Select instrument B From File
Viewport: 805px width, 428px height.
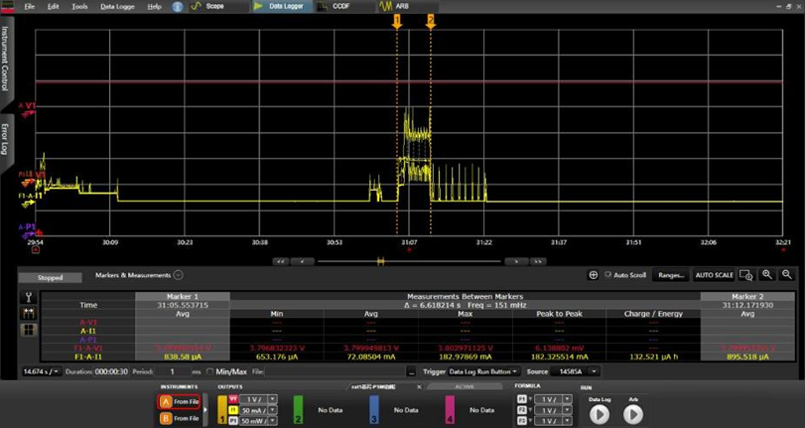point(180,417)
